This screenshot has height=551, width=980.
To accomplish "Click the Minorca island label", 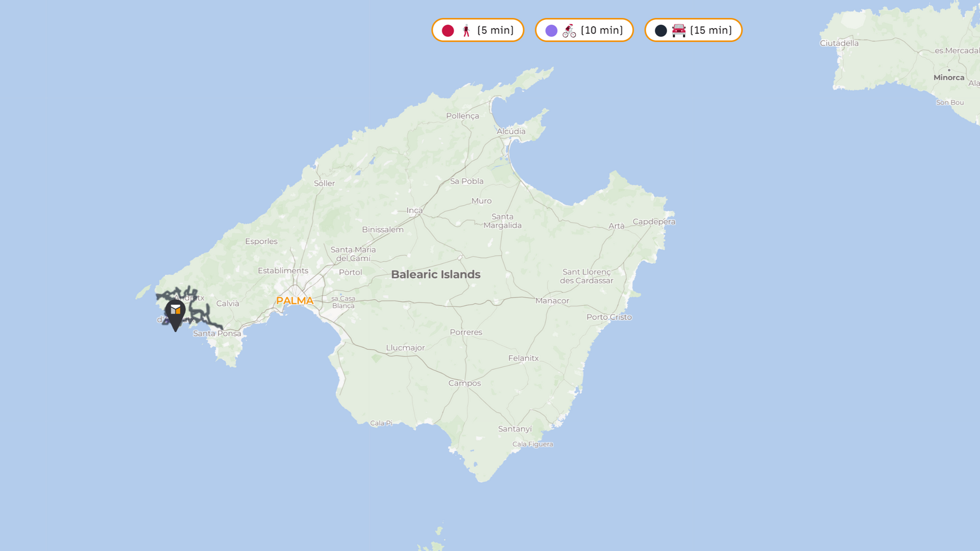I will click(x=948, y=78).
